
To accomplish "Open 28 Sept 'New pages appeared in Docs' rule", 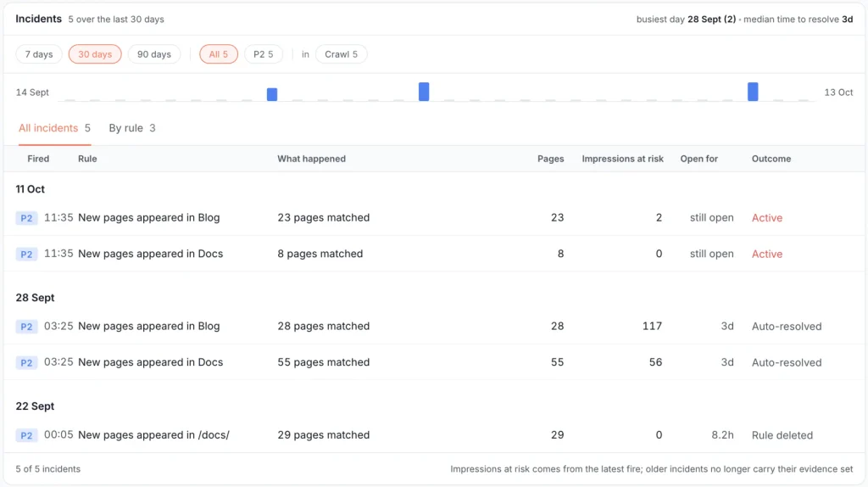I will [x=150, y=362].
